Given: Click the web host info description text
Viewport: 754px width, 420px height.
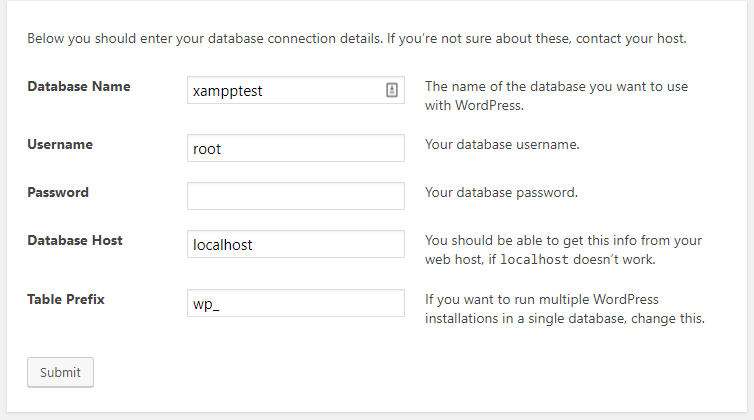Looking at the screenshot, I should click(564, 250).
